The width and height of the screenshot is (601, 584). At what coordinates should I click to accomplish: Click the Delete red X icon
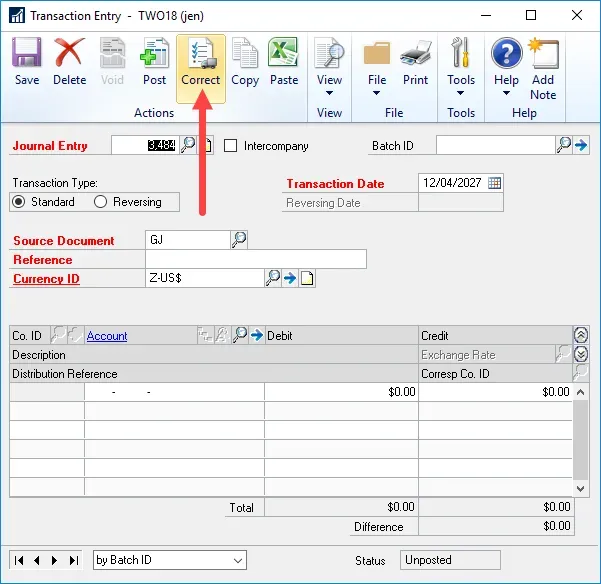(x=69, y=62)
